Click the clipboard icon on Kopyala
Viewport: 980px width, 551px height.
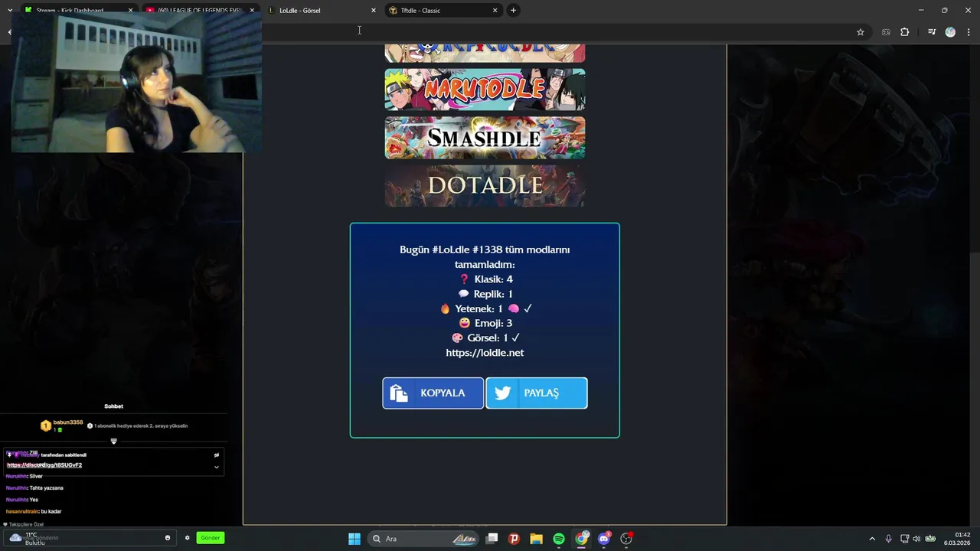click(x=398, y=393)
